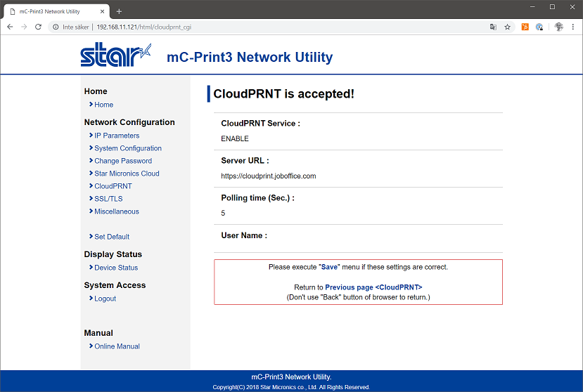Click the Save link in notice
Viewport: 583px width, 392px height.
coord(329,267)
